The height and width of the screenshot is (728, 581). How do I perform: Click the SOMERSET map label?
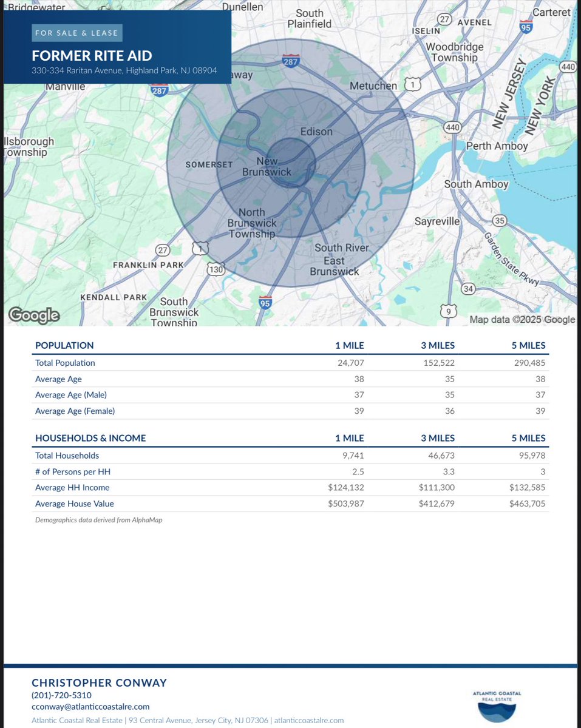(x=209, y=164)
